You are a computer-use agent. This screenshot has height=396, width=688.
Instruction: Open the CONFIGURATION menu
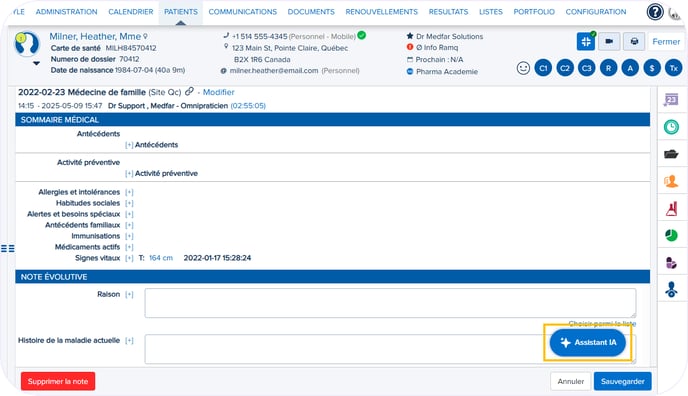point(596,12)
